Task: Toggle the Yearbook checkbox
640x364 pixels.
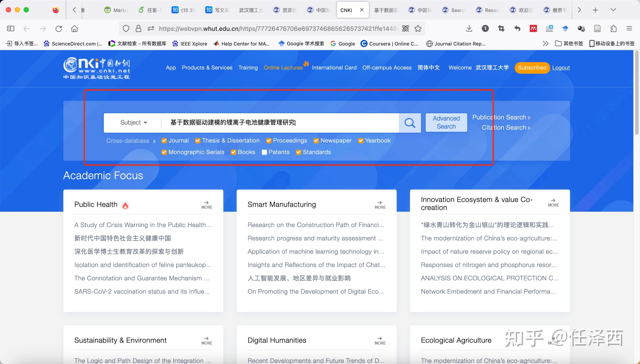Action: [361, 141]
